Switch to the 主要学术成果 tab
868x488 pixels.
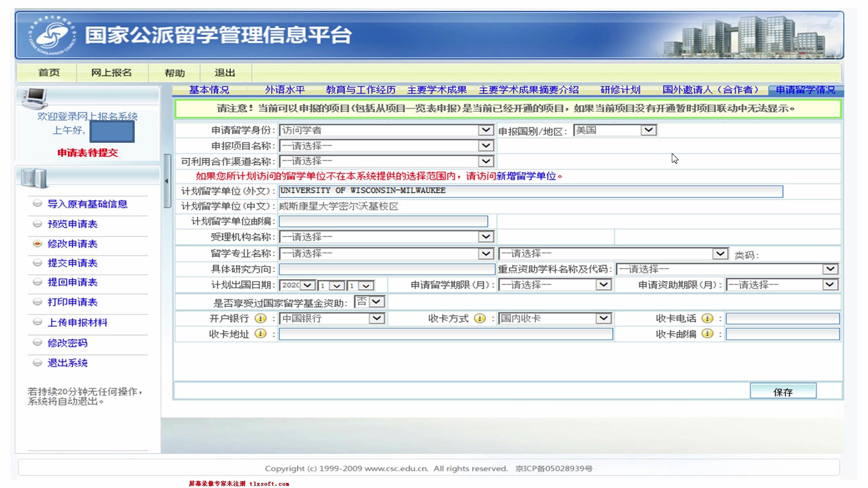click(437, 90)
